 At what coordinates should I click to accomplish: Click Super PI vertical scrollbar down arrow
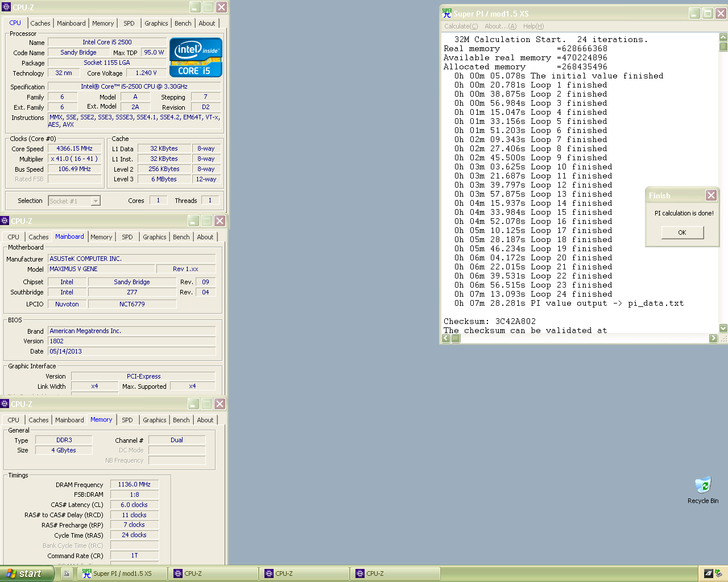tap(723, 328)
